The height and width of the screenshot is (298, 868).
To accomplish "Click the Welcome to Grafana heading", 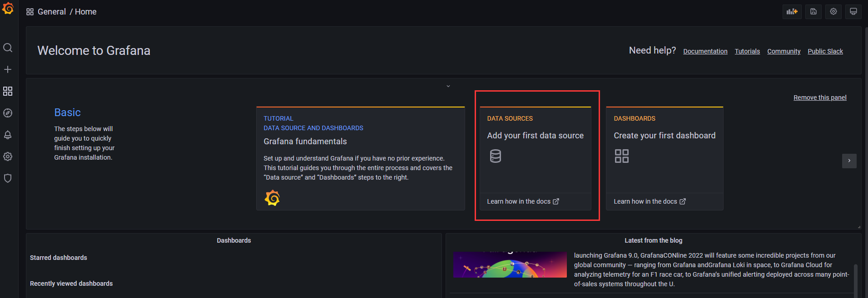I will pyautogui.click(x=94, y=50).
